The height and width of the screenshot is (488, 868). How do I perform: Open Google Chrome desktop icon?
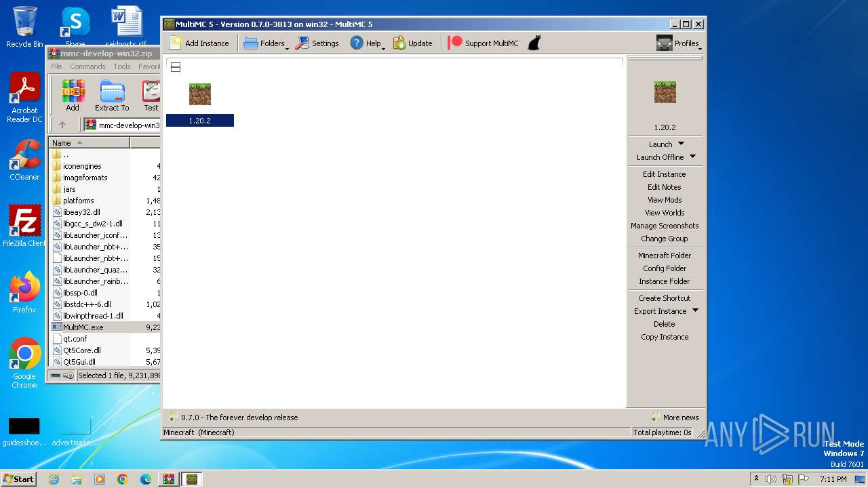24,363
